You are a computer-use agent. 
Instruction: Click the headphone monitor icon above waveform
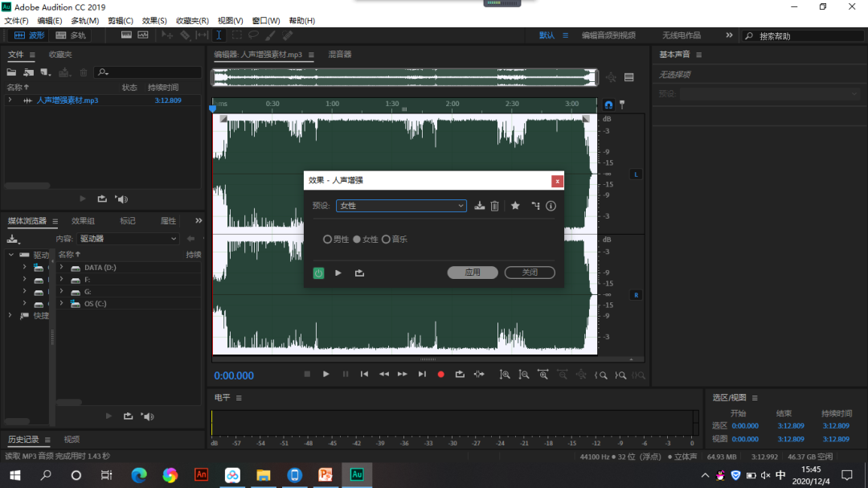pyautogui.click(x=609, y=105)
